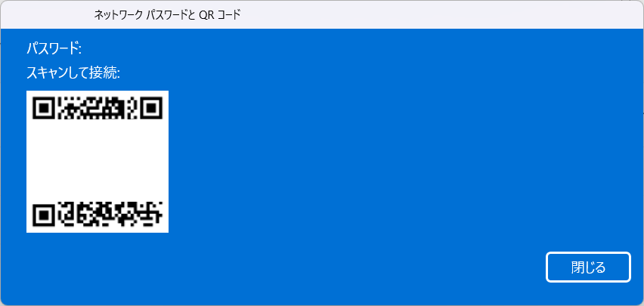Click the letters QR in the window title
Viewport: 644px width, 306px height.
click(x=206, y=15)
